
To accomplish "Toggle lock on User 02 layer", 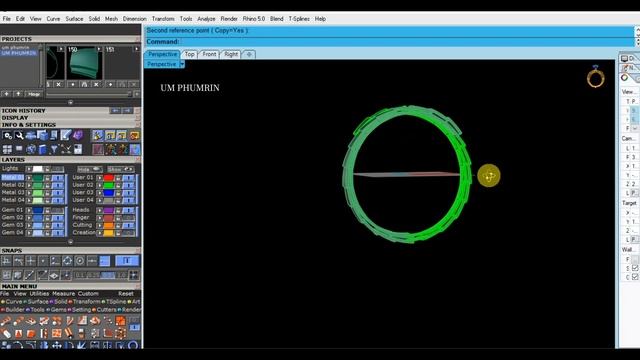I will 118,185.
